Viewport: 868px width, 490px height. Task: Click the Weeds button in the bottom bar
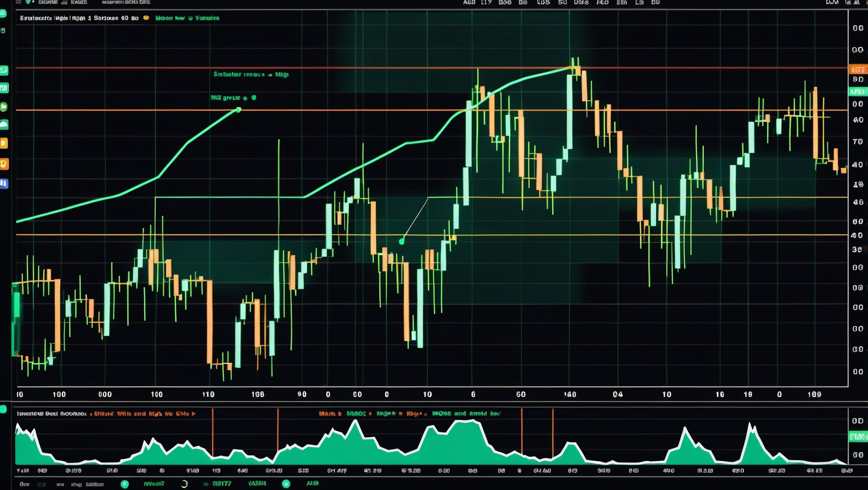pyautogui.click(x=154, y=484)
